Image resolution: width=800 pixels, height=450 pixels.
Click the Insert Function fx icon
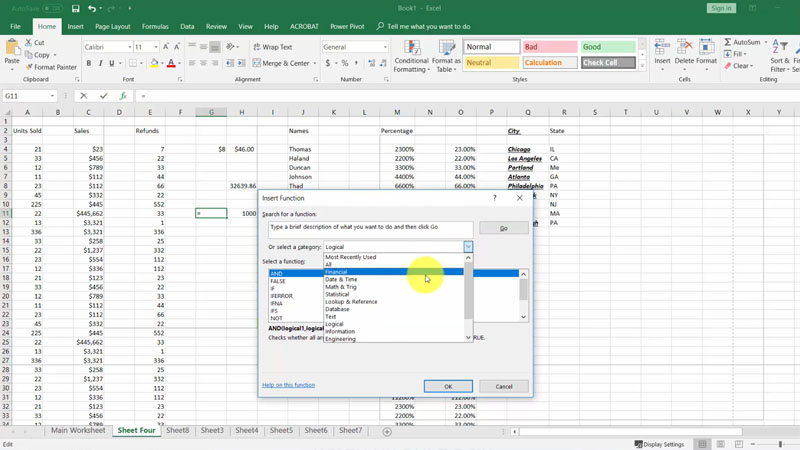[123, 96]
